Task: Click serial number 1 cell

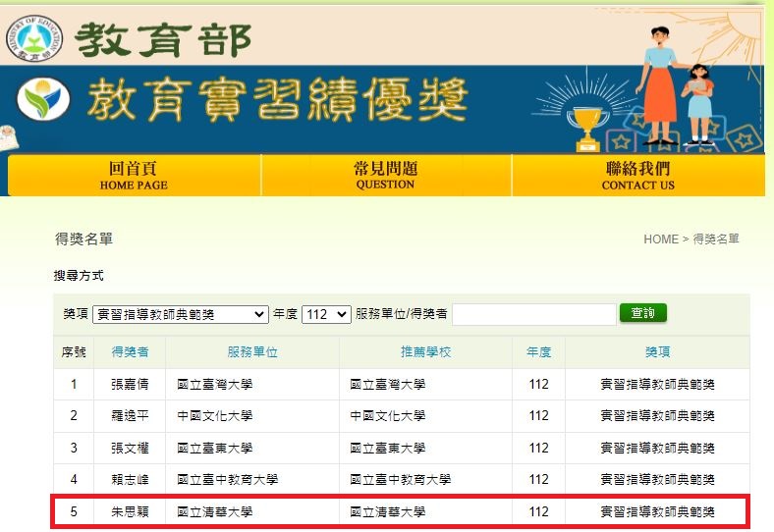Action: [74, 384]
